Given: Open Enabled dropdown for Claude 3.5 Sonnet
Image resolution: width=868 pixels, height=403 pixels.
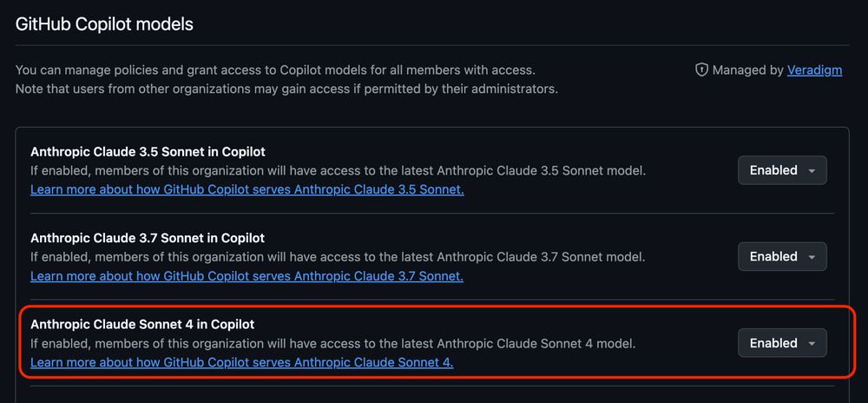Looking at the screenshot, I should pos(782,170).
